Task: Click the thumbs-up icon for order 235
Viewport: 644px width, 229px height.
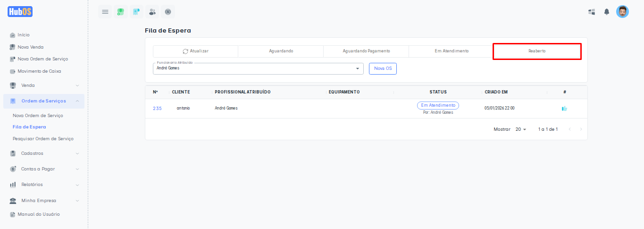Action: (x=564, y=109)
